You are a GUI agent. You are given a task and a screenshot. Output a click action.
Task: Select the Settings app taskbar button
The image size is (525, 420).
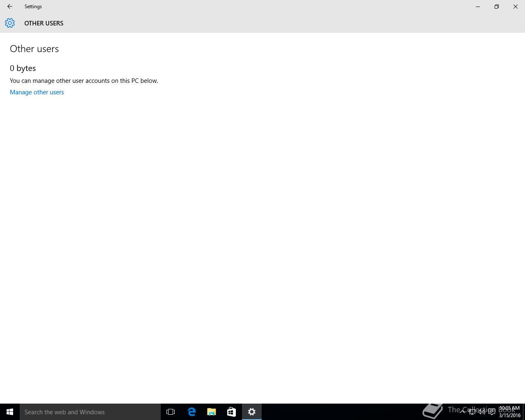click(252, 412)
